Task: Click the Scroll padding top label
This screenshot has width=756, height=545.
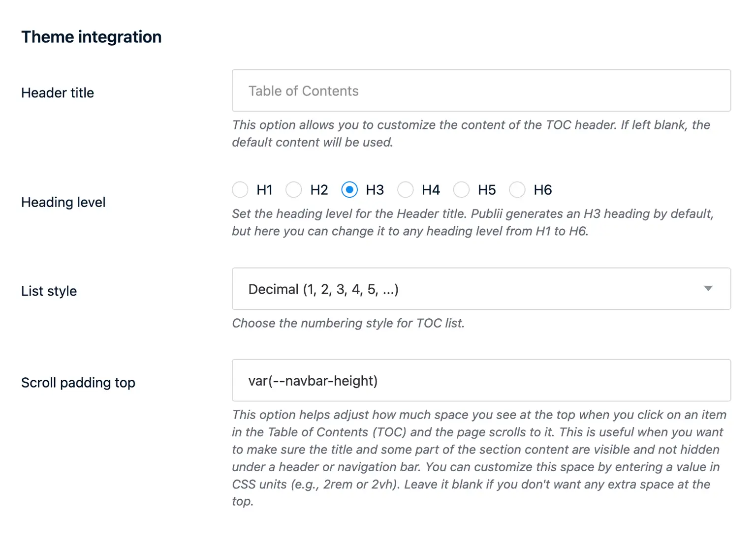Action: pyautogui.click(x=78, y=382)
